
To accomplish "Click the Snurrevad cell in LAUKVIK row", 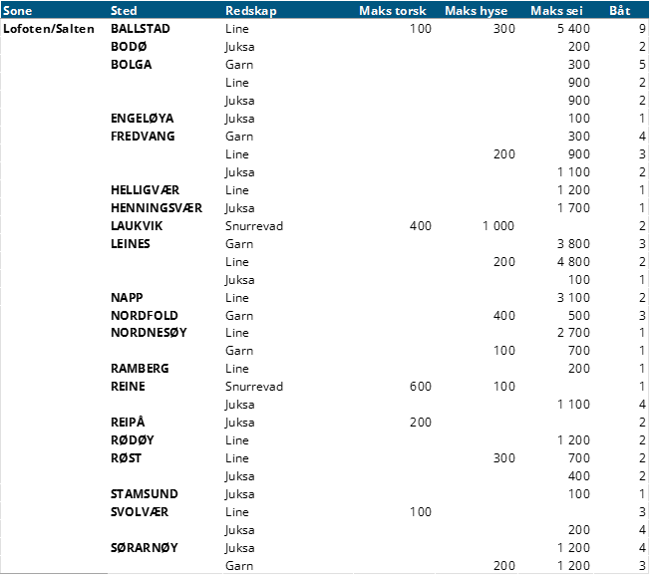I will (254, 226).
